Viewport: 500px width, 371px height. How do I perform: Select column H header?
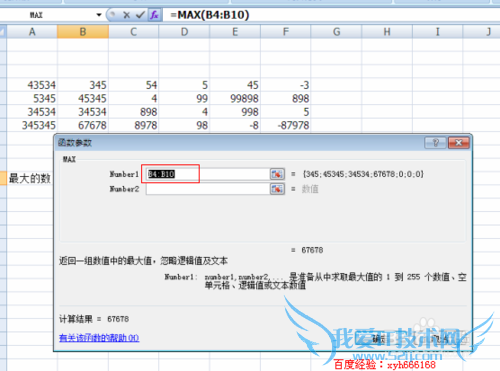[387, 32]
